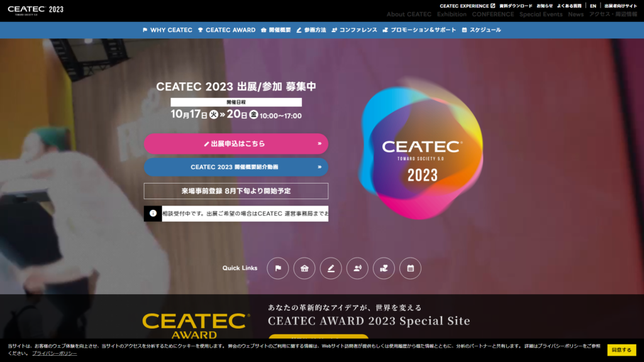Click pink 出展申込はこちら button
The height and width of the screenshot is (362, 644).
point(236,144)
